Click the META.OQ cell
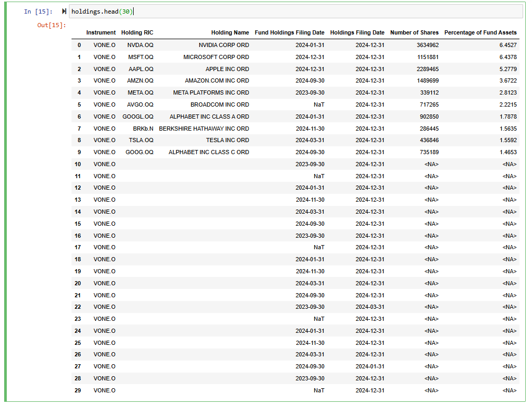Image resolution: width=532 pixels, height=406 pixels. pyautogui.click(x=140, y=92)
